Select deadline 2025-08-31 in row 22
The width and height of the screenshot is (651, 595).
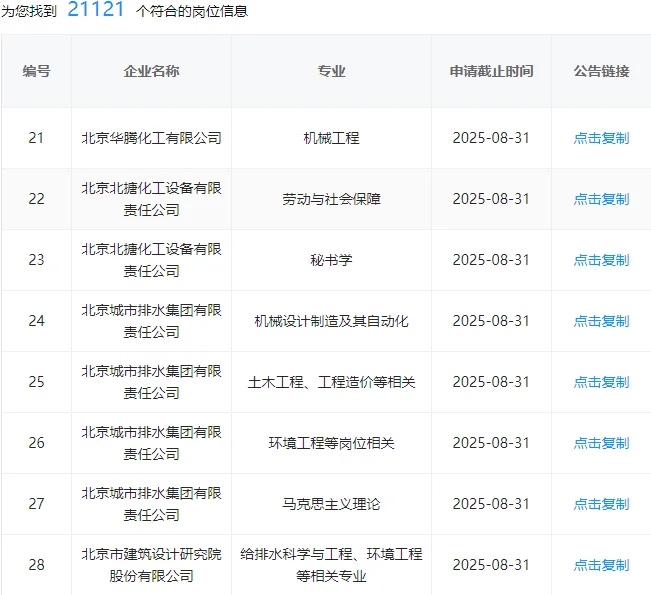[x=491, y=199]
